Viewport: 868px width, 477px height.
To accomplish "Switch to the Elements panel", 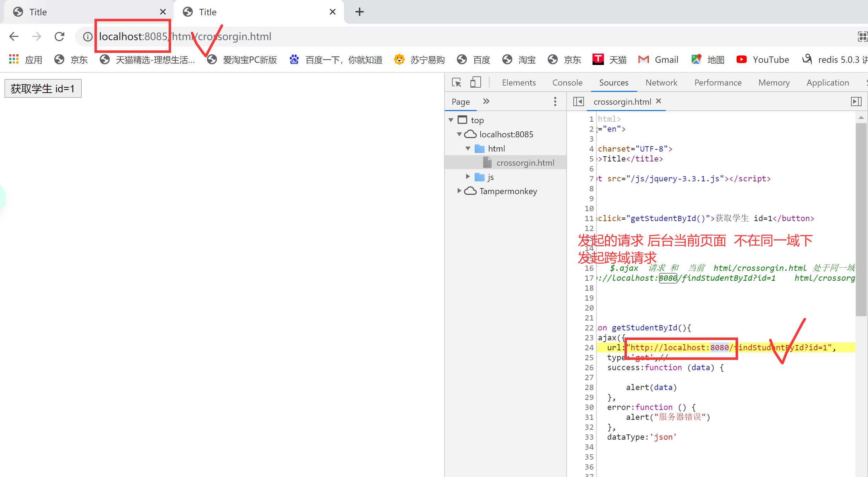I will 519,83.
